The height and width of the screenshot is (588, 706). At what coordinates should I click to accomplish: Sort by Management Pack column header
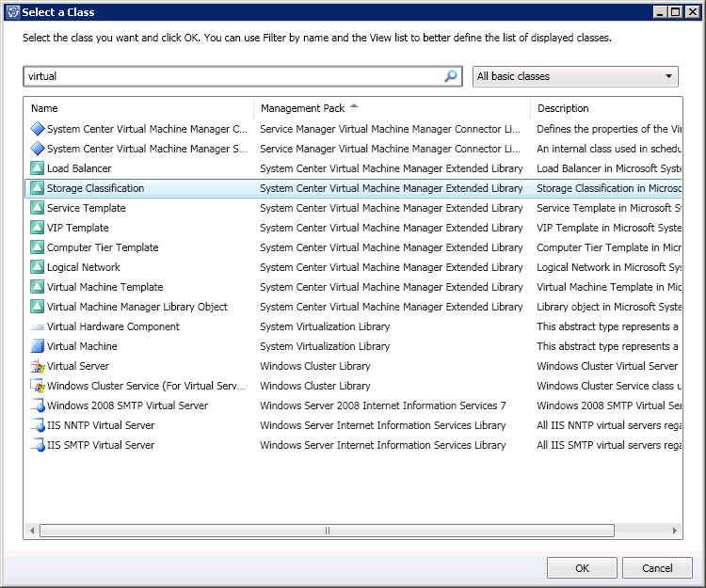pyautogui.click(x=391, y=108)
